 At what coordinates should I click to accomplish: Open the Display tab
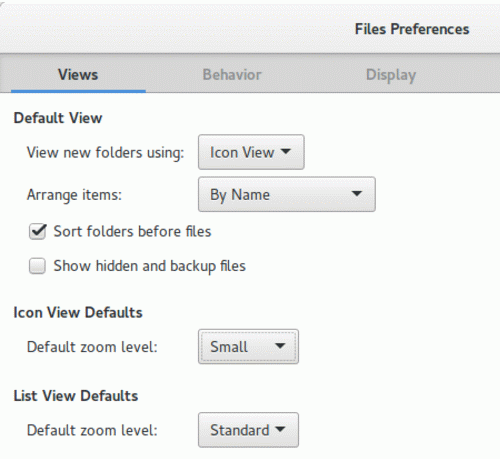pyautogui.click(x=391, y=75)
